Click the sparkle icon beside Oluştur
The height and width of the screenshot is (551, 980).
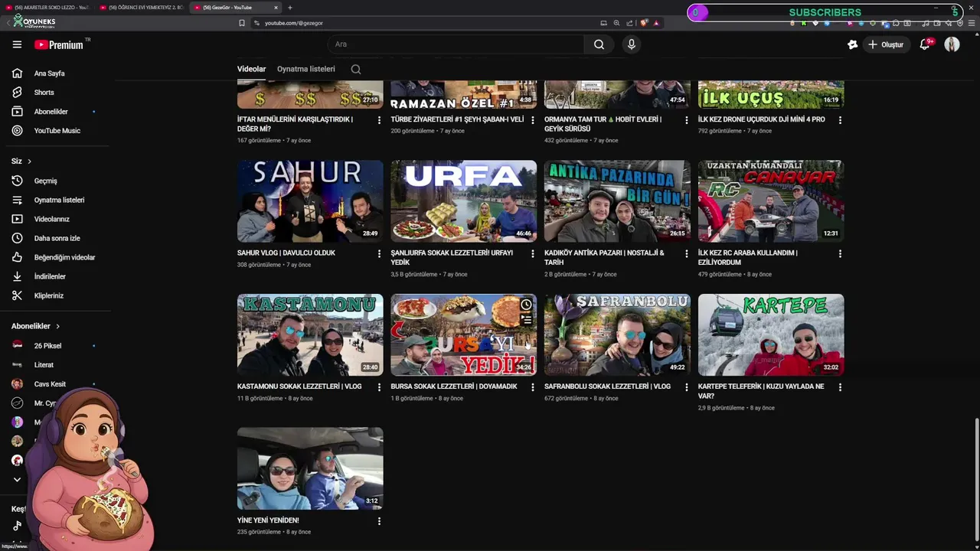click(x=852, y=44)
